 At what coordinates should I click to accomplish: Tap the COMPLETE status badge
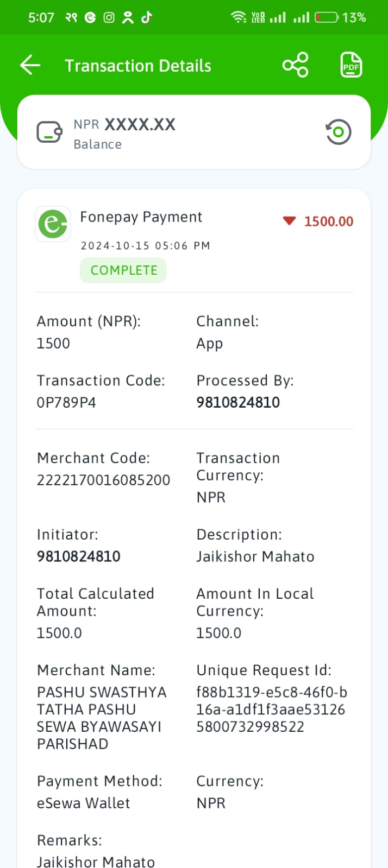(123, 270)
